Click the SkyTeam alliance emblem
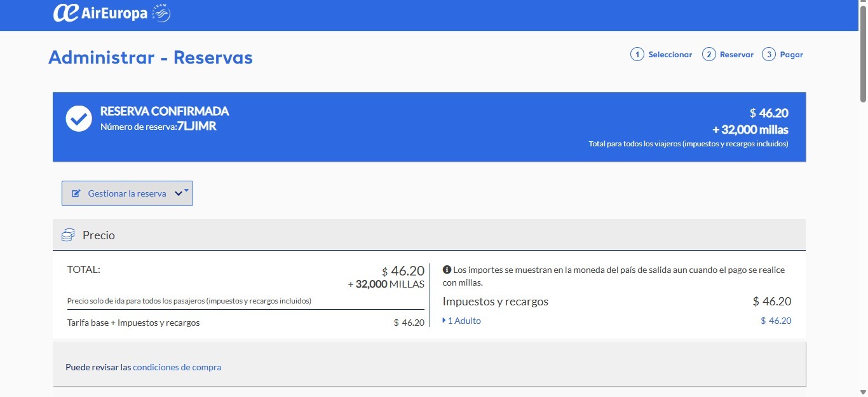 pos(161,13)
